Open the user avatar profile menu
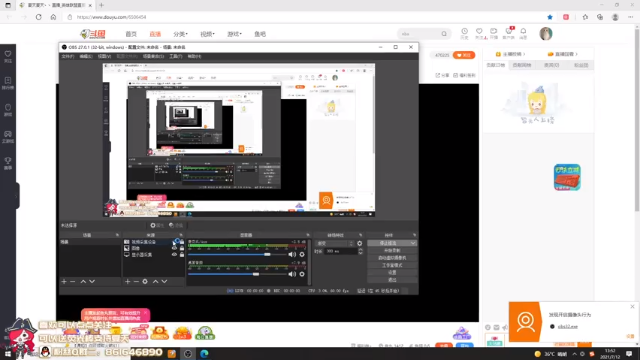Screen dimensions: 640x360 coord(546,34)
